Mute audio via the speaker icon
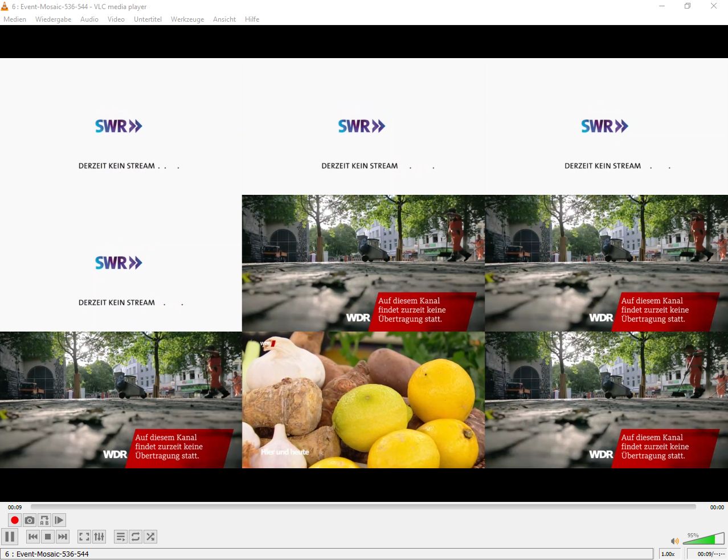The width and height of the screenshot is (728, 560). click(675, 541)
